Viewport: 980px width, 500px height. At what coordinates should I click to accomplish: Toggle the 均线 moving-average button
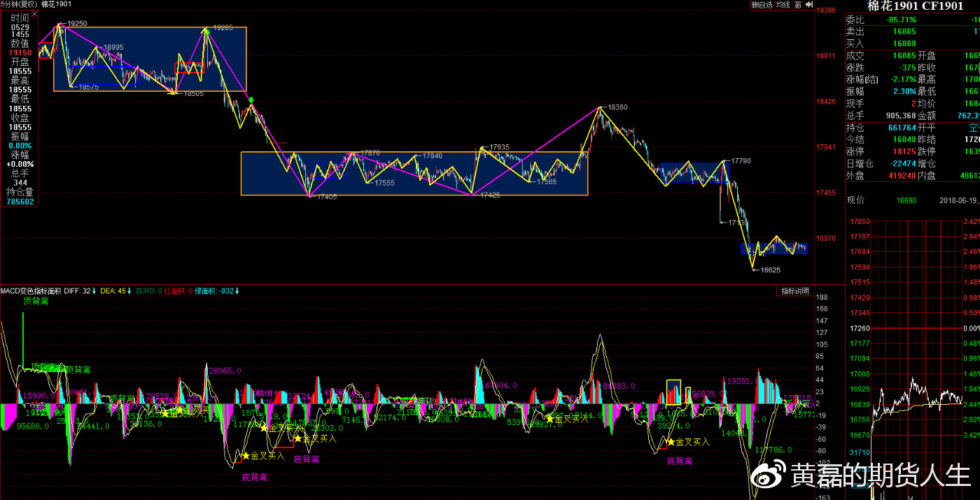783,4
